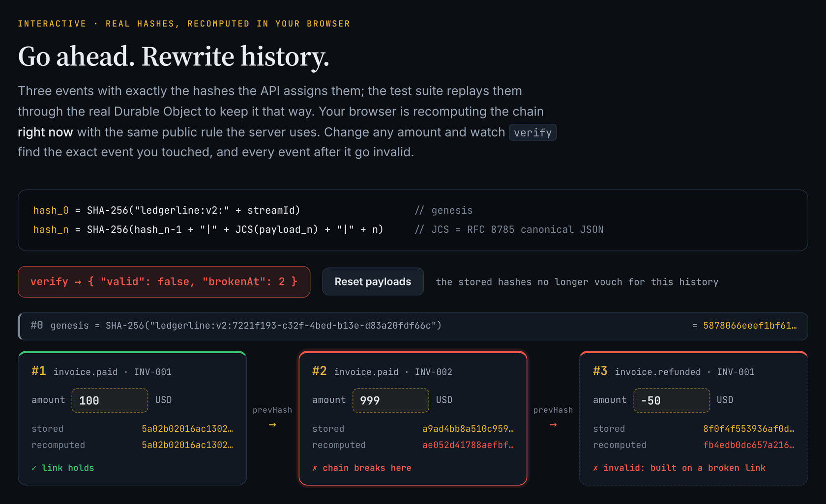
Task: Click the #1 invoice.paid · INV-001 header
Action: point(101,371)
